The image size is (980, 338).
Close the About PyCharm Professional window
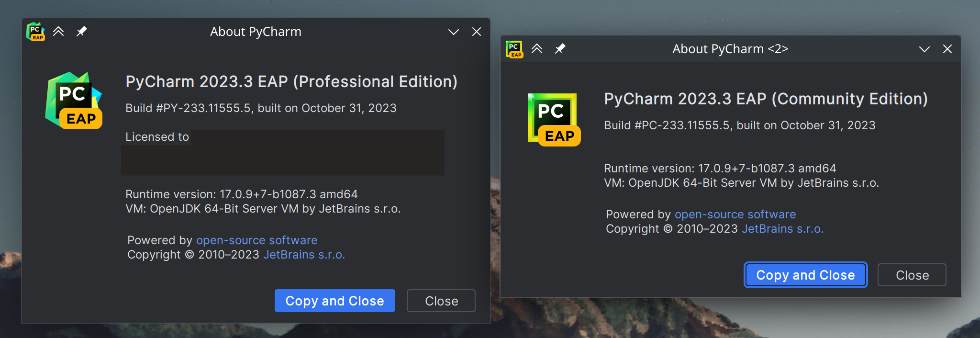click(477, 32)
